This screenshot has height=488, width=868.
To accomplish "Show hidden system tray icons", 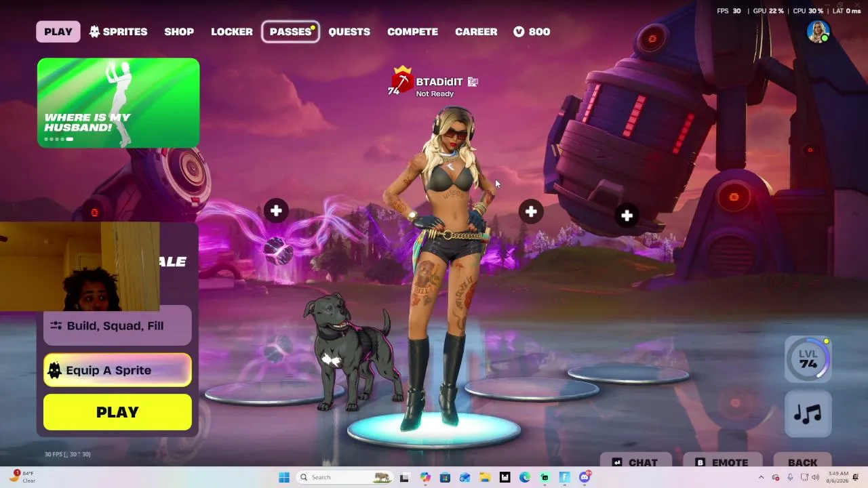I will click(x=761, y=477).
